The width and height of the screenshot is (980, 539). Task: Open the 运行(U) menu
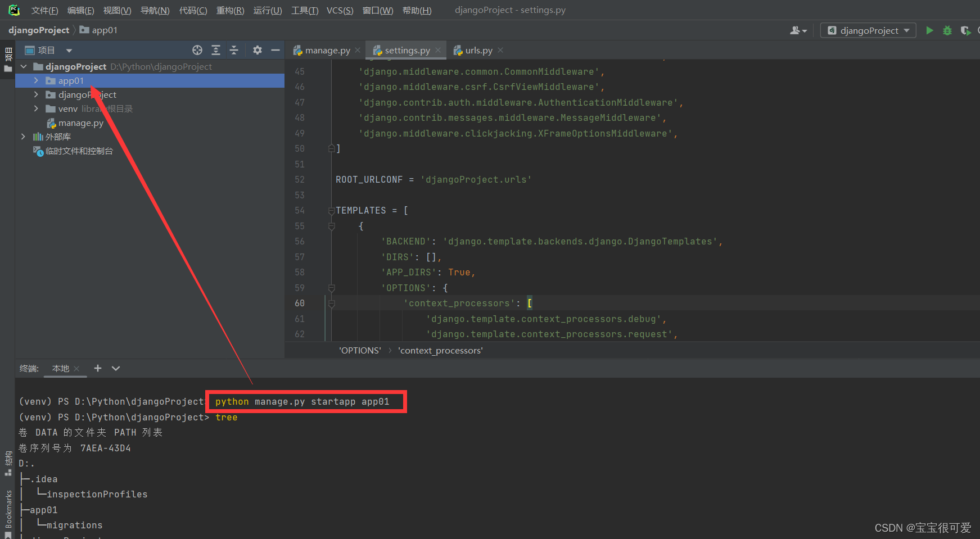click(268, 11)
